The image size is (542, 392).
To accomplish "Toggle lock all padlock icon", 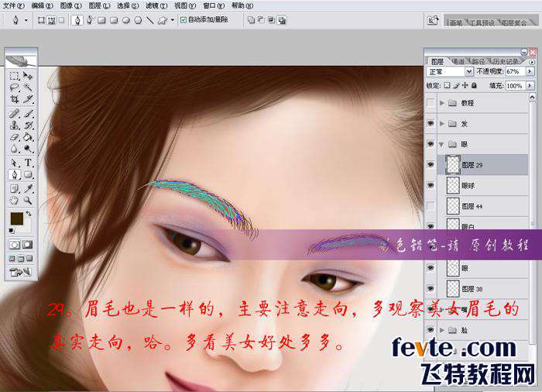I will (474, 85).
